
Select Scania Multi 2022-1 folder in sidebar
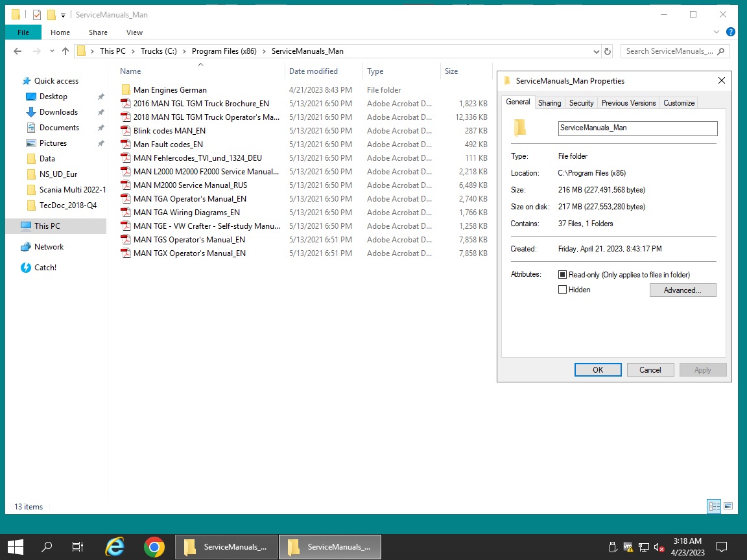(65, 189)
